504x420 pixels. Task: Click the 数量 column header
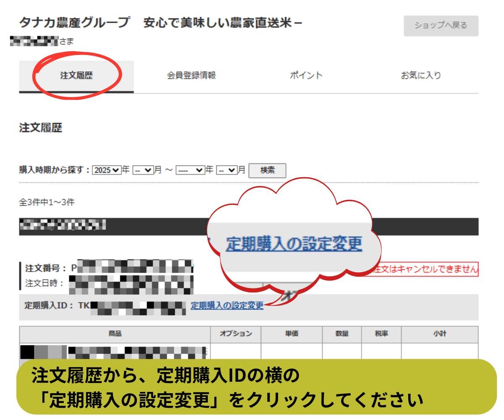click(342, 334)
